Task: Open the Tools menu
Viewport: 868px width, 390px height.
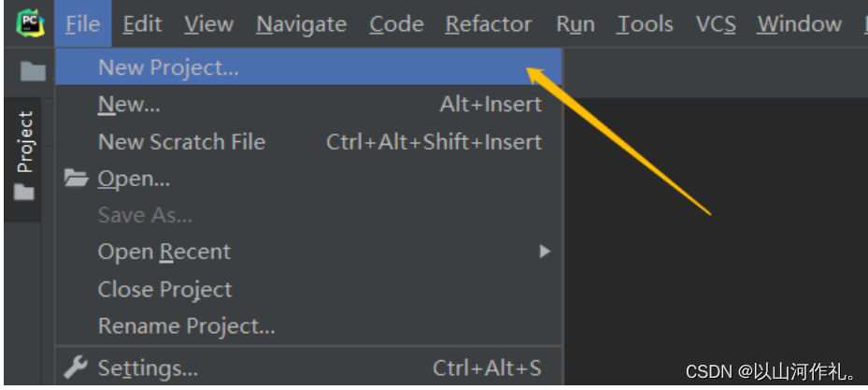Action: (x=645, y=23)
